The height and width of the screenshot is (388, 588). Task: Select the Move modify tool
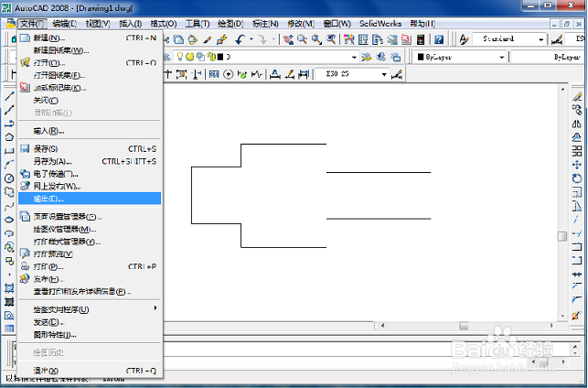tap(577, 165)
